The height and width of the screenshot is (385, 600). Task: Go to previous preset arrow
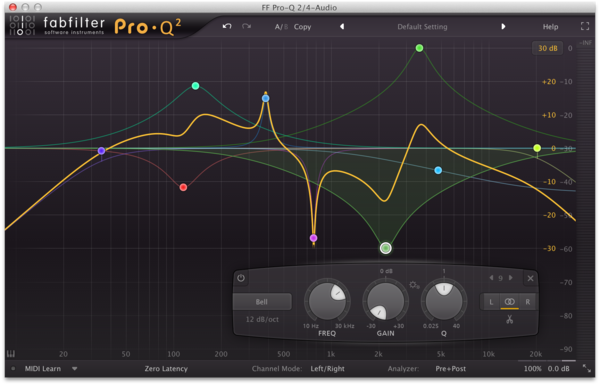click(x=342, y=26)
